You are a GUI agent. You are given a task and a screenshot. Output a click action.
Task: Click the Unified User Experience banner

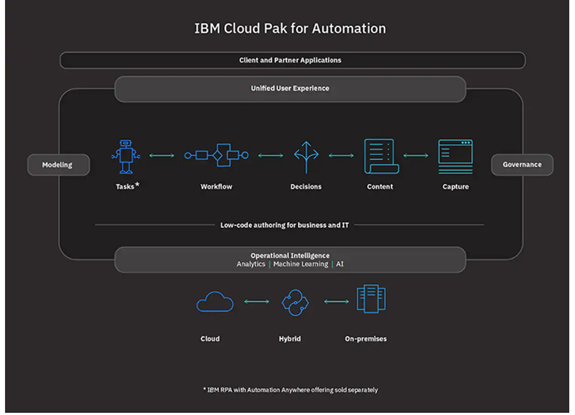point(290,89)
